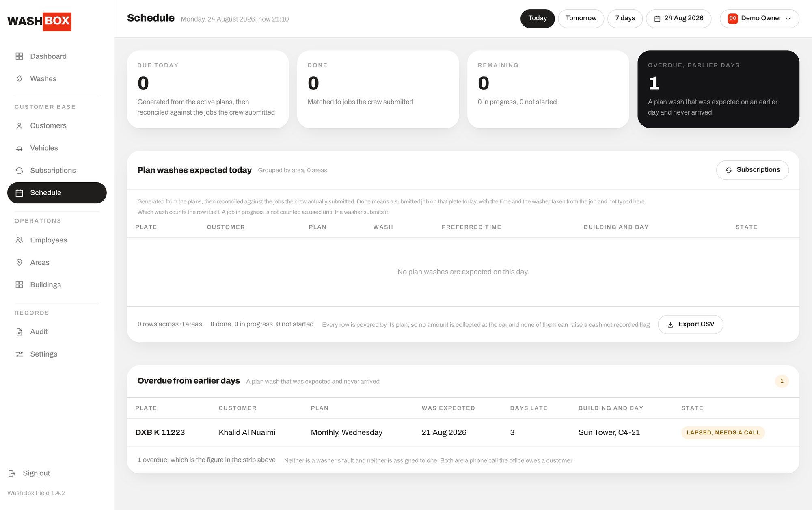The width and height of the screenshot is (812, 510).
Task: Click the Lapsed, needs a call badge
Action: (723, 433)
